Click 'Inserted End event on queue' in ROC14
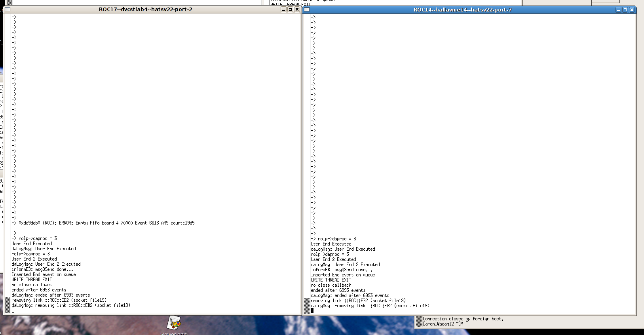The image size is (644, 335). pyautogui.click(x=343, y=275)
